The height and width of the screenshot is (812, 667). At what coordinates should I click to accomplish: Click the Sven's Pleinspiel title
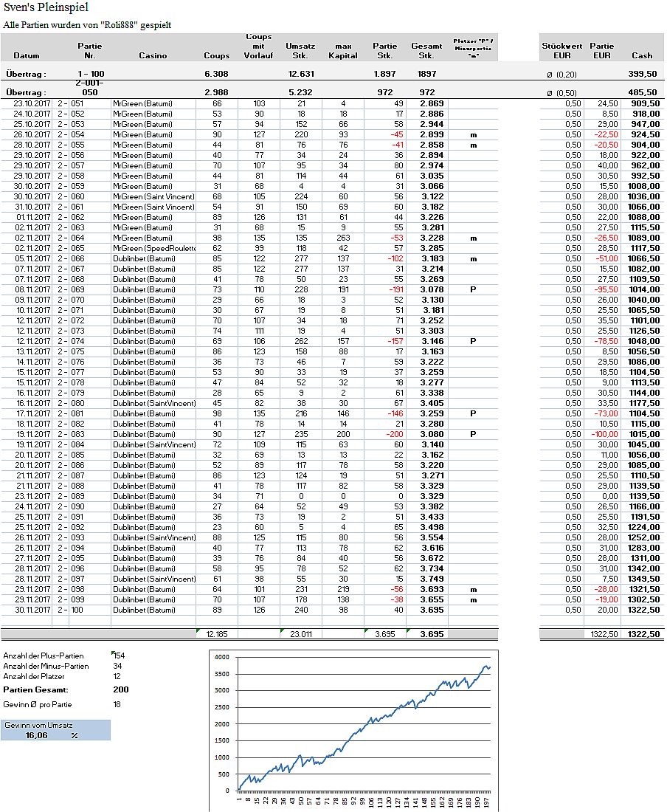(x=46, y=8)
